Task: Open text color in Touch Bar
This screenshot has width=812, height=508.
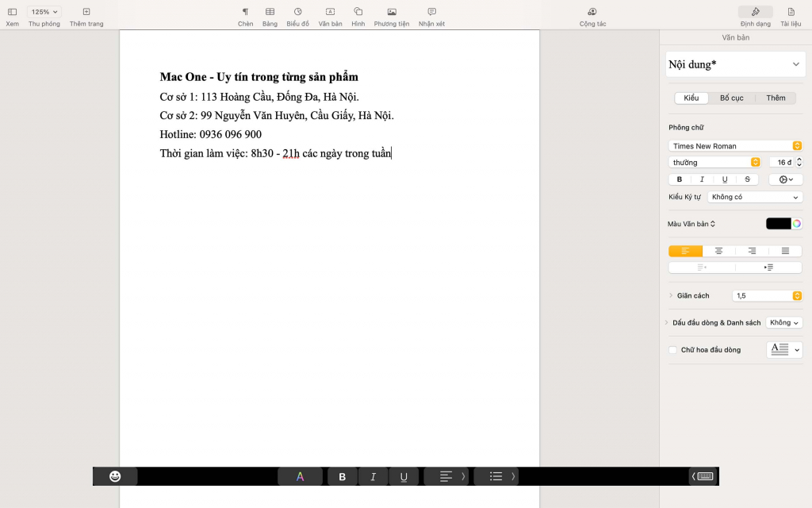Action: click(x=301, y=476)
